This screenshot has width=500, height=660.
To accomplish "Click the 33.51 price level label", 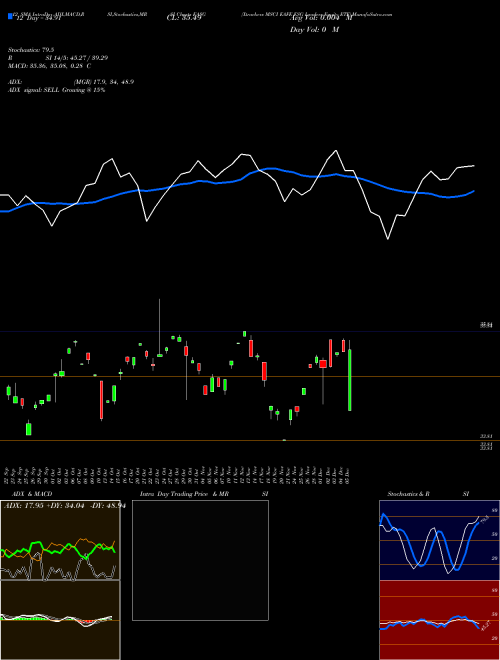I will [x=487, y=437].
